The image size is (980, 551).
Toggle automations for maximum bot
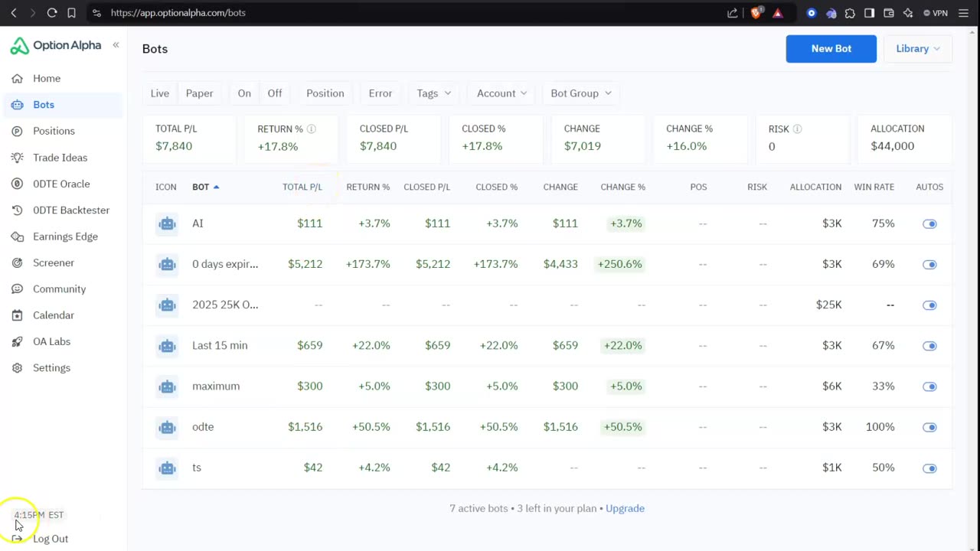click(929, 386)
